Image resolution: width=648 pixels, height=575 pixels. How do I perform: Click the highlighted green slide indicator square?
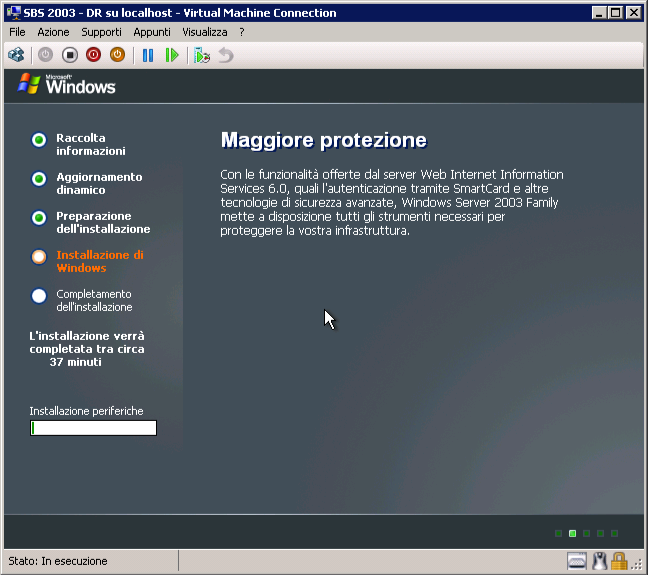click(572, 533)
